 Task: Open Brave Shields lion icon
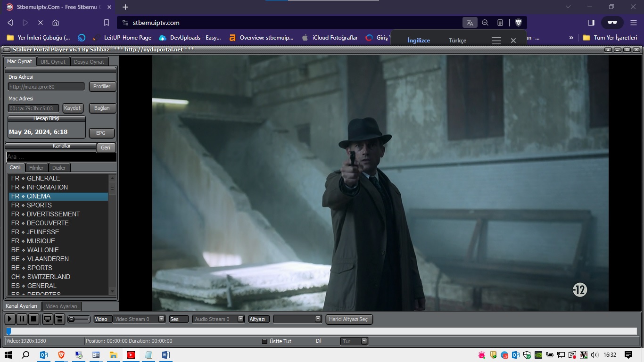(x=518, y=23)
